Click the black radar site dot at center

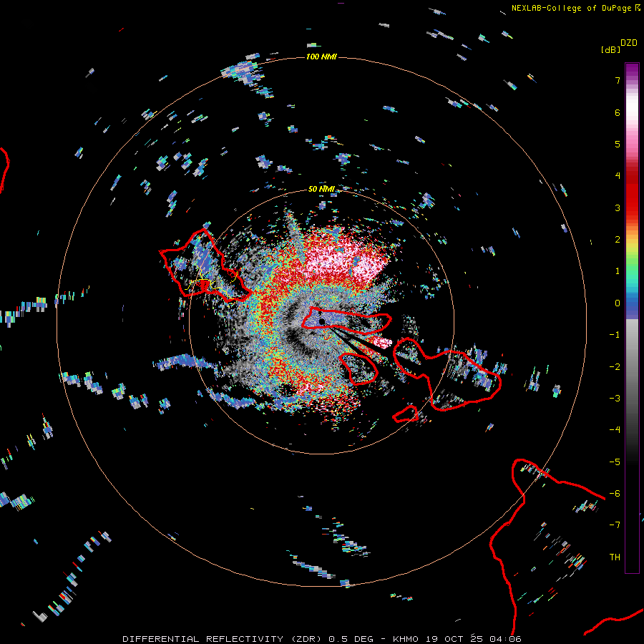[322, 321]
